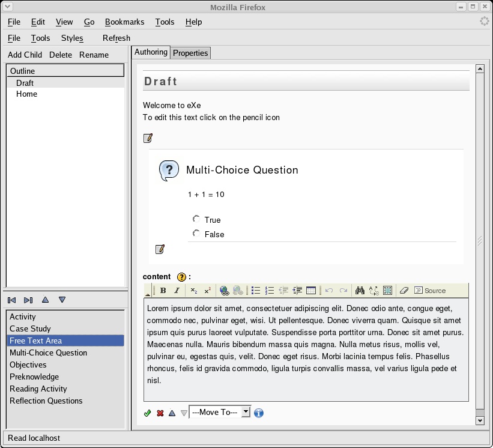Open the Go menu

[89, 22]
